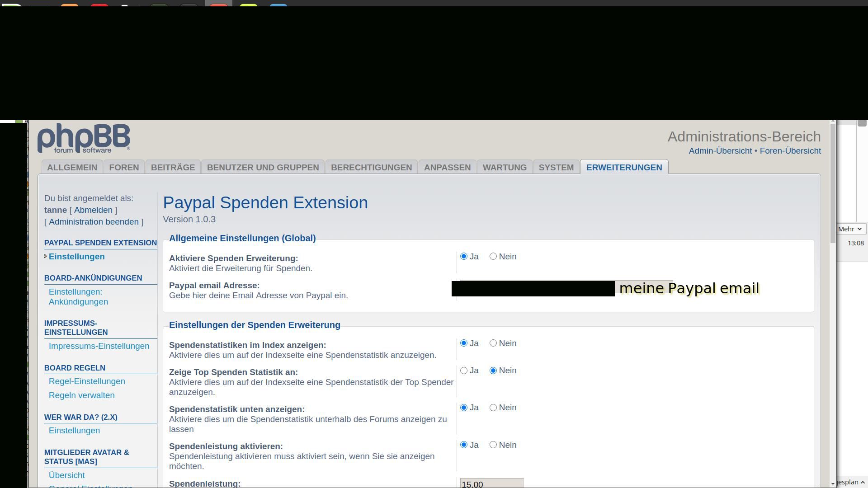Click the ERWEITERUNGEN tab

tap(624, 167)
